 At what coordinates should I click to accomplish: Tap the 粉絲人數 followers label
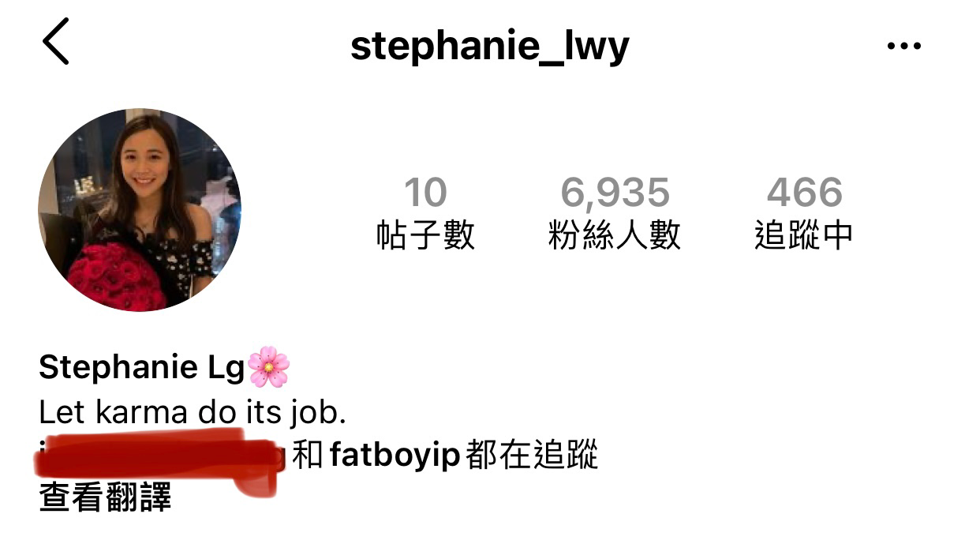pyautogui.click(x=615, y=235)
